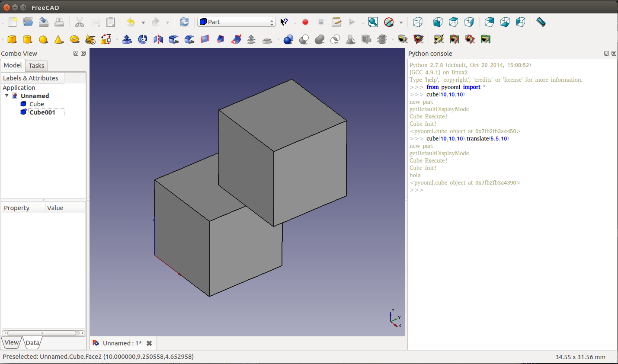Open the Part workbench selector dropdown
This screenshot has width=618, height=364.
pos(237,22)
